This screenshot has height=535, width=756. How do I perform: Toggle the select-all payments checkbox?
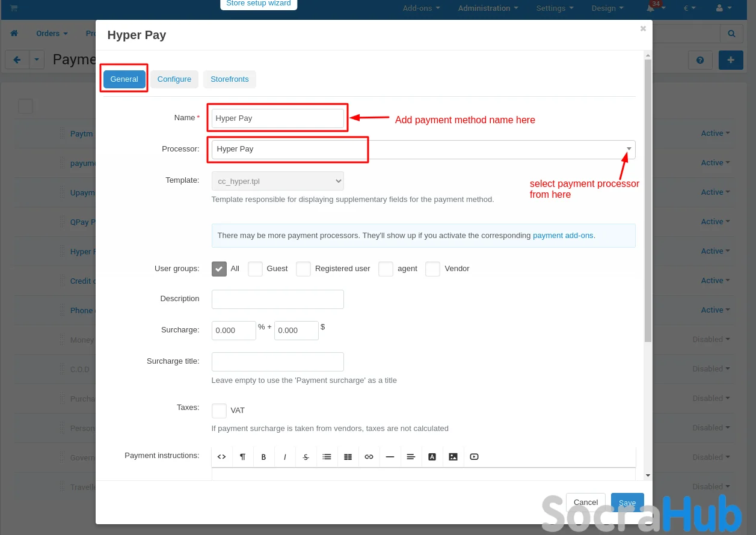(25, 106)
